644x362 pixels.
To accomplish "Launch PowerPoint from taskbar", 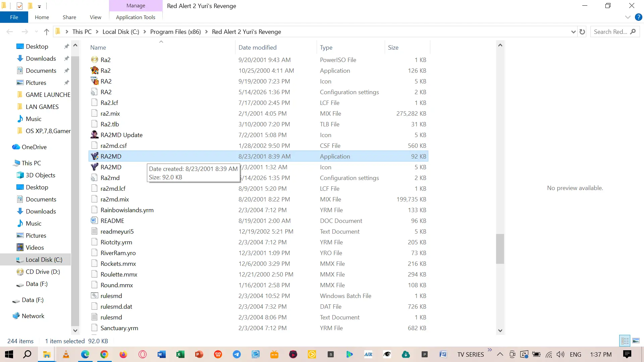I will [199, 354].
